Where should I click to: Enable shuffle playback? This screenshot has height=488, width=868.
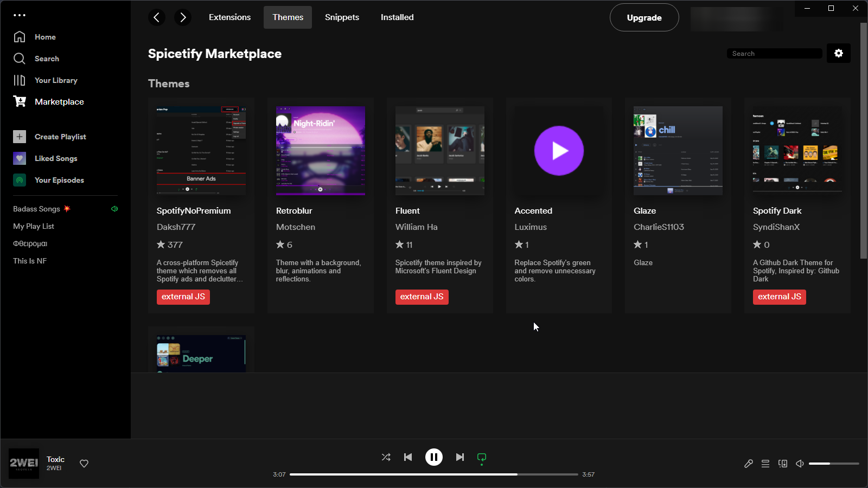click(386, 457)
